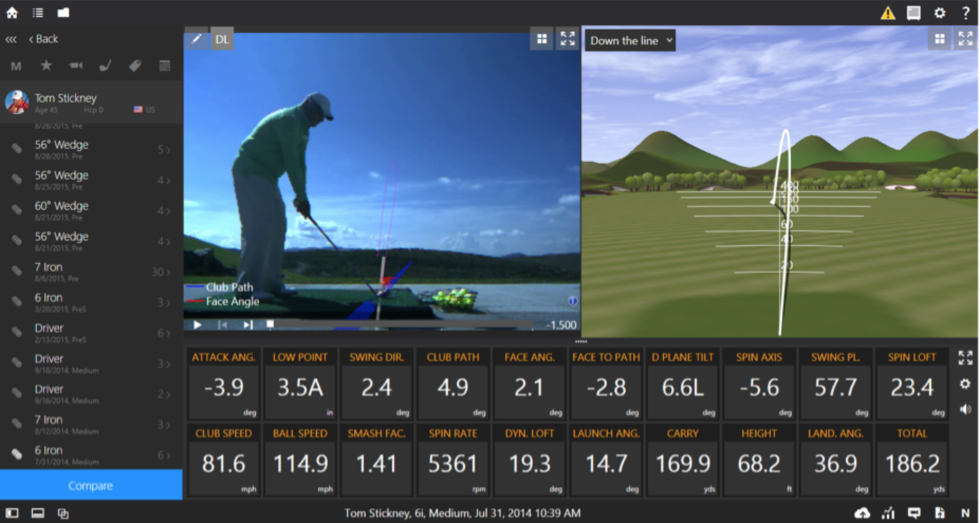Activate the pencil drawing tool on video
The image size is (980, 523).
(x=197, y=39)
